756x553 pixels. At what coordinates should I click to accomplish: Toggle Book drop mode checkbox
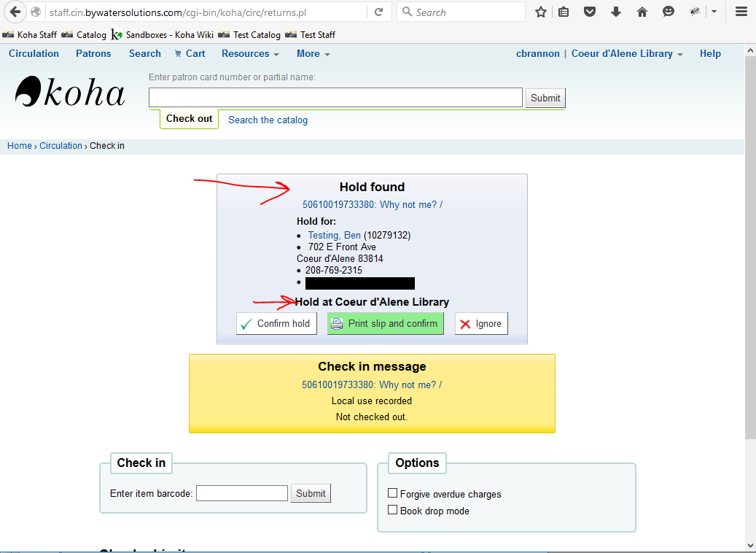(393, 510)
